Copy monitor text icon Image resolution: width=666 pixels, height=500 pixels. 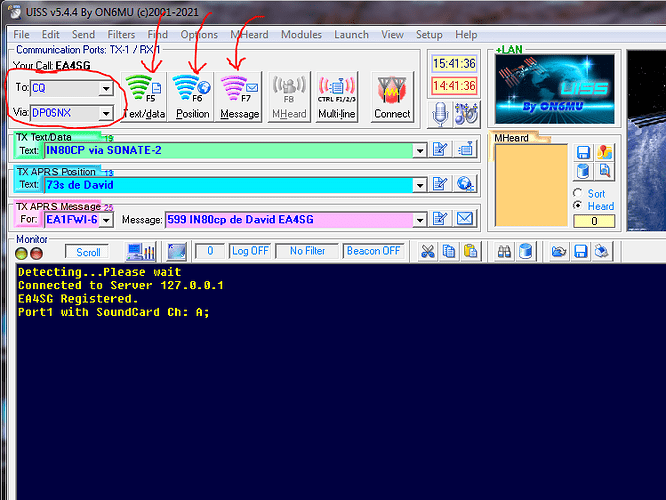coord(449,251)
